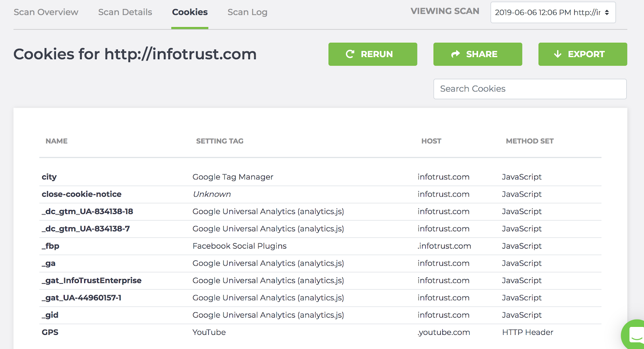Image resolution: width=644 pixels, height=349 pixels.
Task: Click the JavaScript method in _ga row
Action: coord(522,264)
